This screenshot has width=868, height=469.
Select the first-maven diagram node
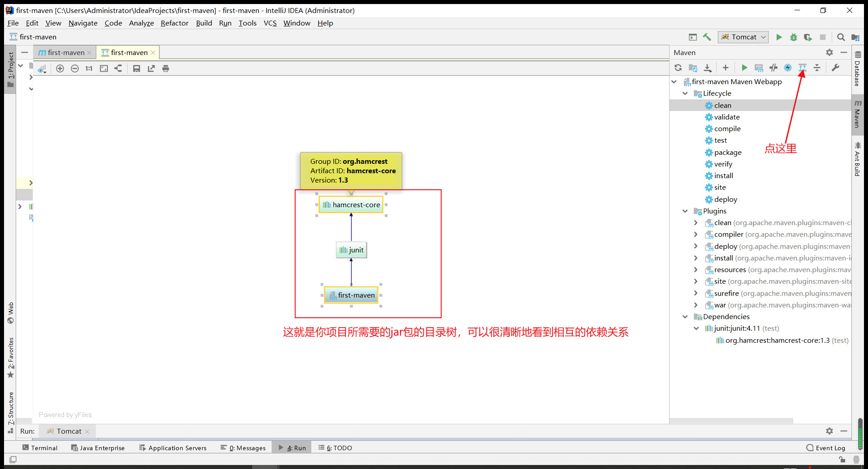click(351, 295)
